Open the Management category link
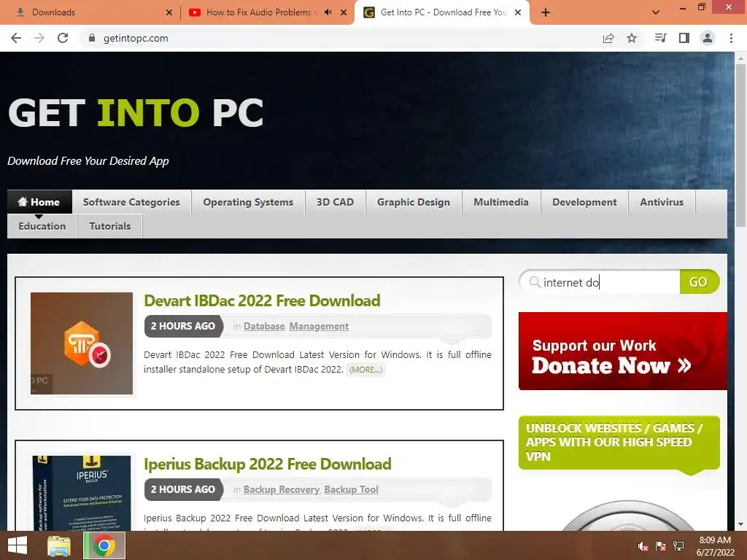Screen dimensions: 747x560 tap(319, 326)
